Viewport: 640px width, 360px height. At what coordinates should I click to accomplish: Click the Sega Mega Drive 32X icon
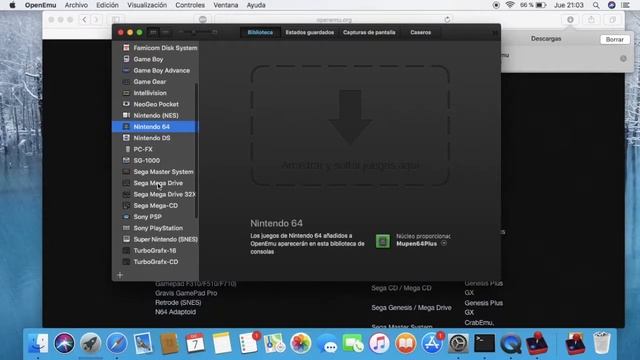(x=127, y=194)
